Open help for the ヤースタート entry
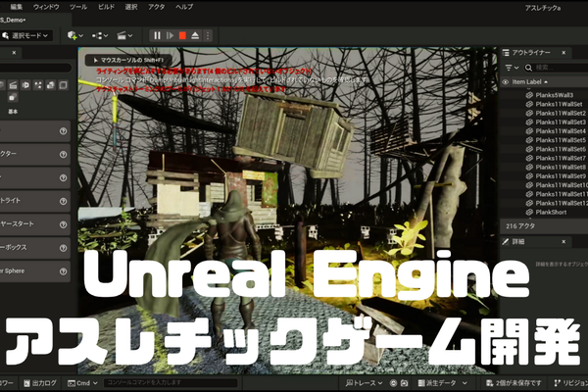This screenshot has height=392, width=588. (63, 224)
